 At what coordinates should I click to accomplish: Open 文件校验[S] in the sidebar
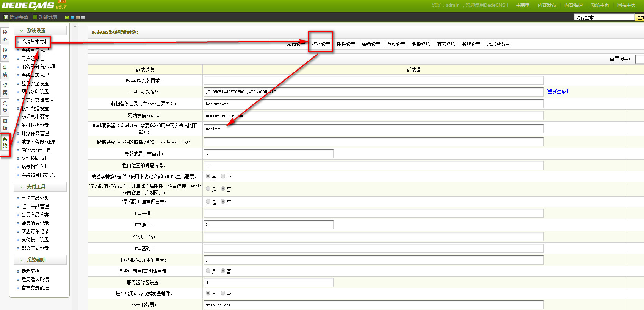[34, 158]
